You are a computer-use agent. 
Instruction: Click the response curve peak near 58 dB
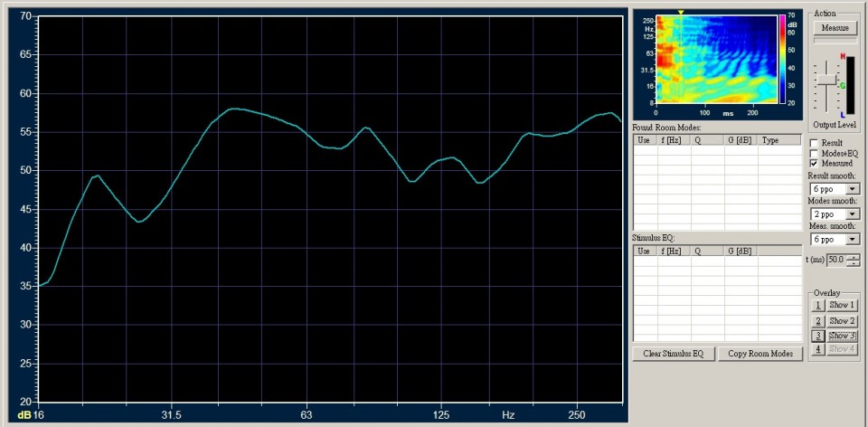click(235, 109)
